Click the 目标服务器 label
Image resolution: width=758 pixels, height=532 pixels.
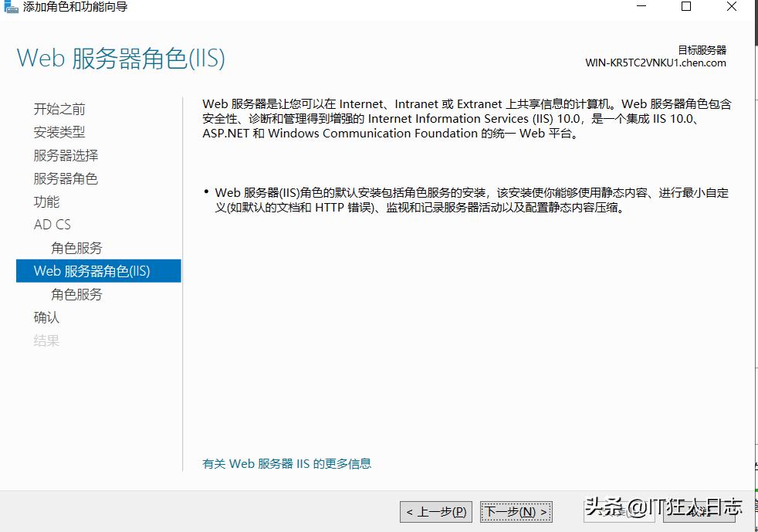(702, 50)
